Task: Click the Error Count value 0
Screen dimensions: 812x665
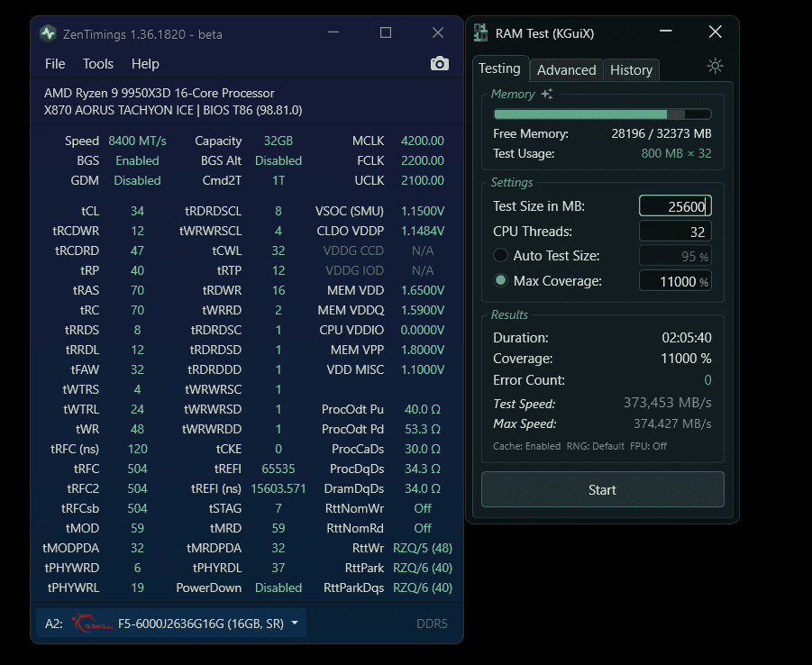Action: [708, 380]
